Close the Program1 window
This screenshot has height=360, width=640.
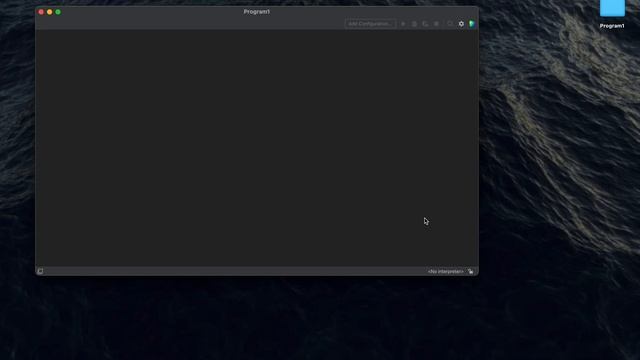(x=41, y=12)
